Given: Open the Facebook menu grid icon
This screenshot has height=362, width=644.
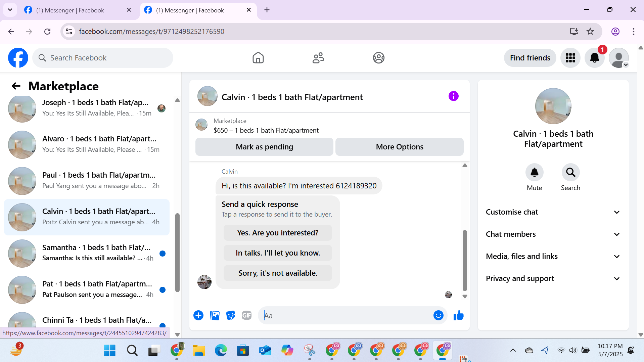Looking at the screenshot, I should pyautogui.click(x=570, y=58).
